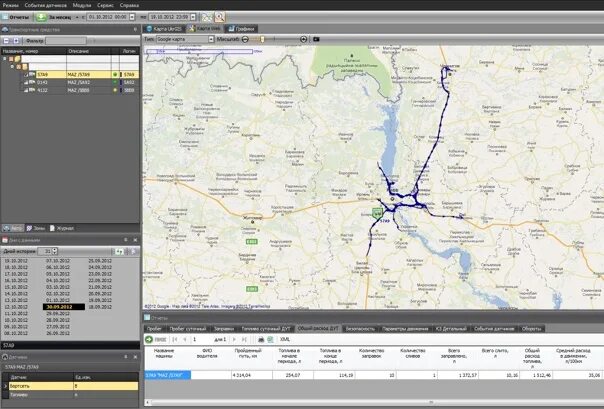Screen dimensions: 604x409
Task: Select the date 07.10.2012 in the list
Action: (x=58, y=261)
